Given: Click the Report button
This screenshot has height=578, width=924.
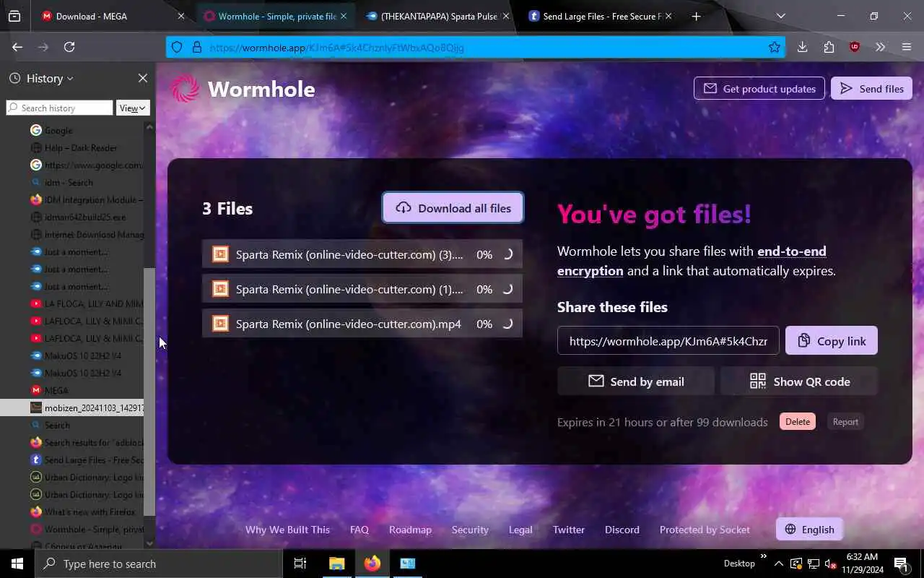Looking at the screenshot, I should coord(845,422).
